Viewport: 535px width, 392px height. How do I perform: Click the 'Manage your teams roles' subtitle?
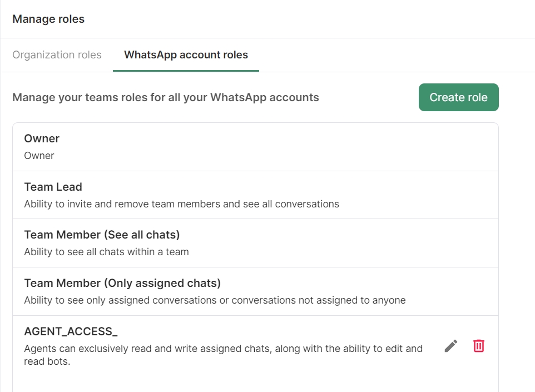pyautogui.click(x=166, y=97)
